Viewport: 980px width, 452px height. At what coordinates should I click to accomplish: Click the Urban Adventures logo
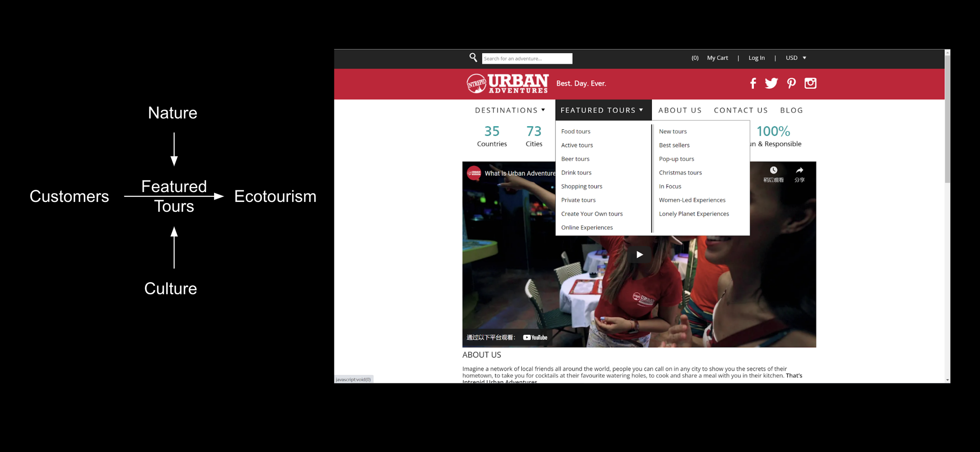click(507, 84)
